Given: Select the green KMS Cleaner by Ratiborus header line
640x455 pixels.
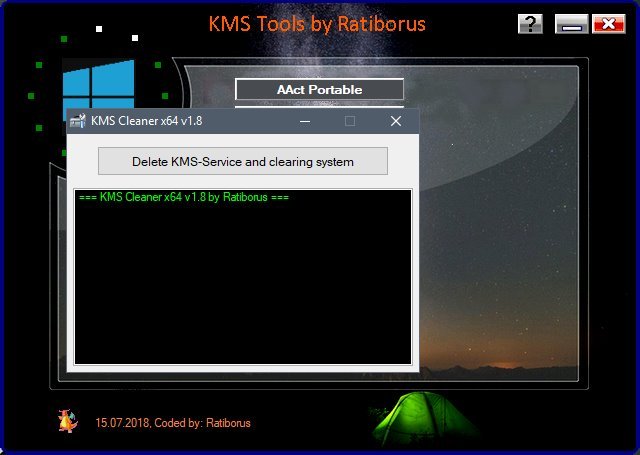Looking at the screenshot, I should point(184,197).
